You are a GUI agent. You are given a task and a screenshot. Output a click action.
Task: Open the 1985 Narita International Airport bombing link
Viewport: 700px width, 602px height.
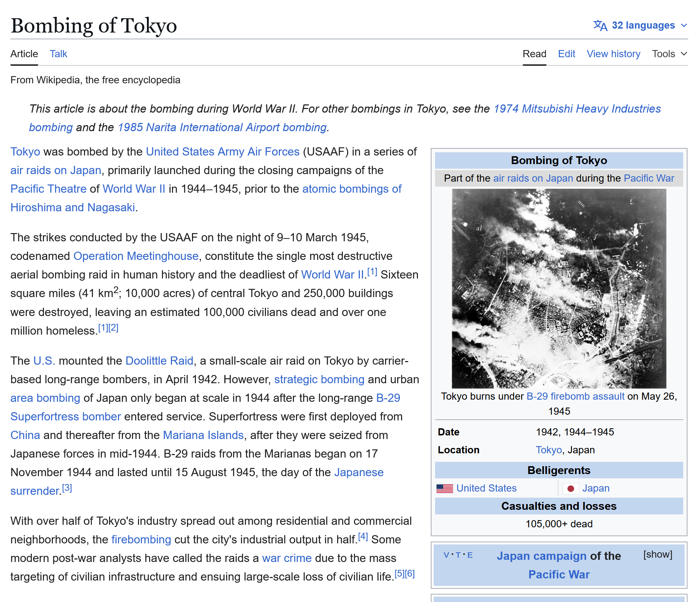coord(222,127)
